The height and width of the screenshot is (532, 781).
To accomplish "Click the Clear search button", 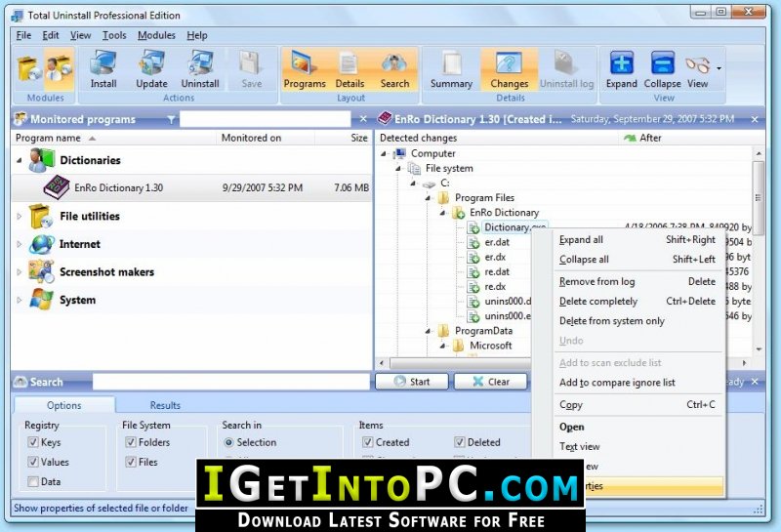I will (491, 382).
